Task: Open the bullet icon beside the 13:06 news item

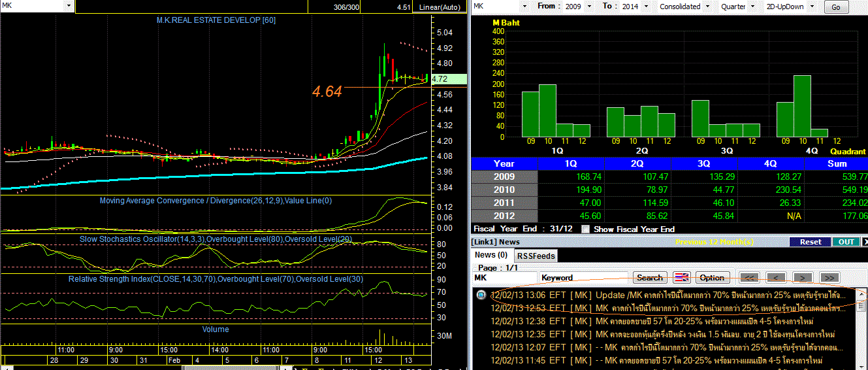Action: tap(481, 295)
